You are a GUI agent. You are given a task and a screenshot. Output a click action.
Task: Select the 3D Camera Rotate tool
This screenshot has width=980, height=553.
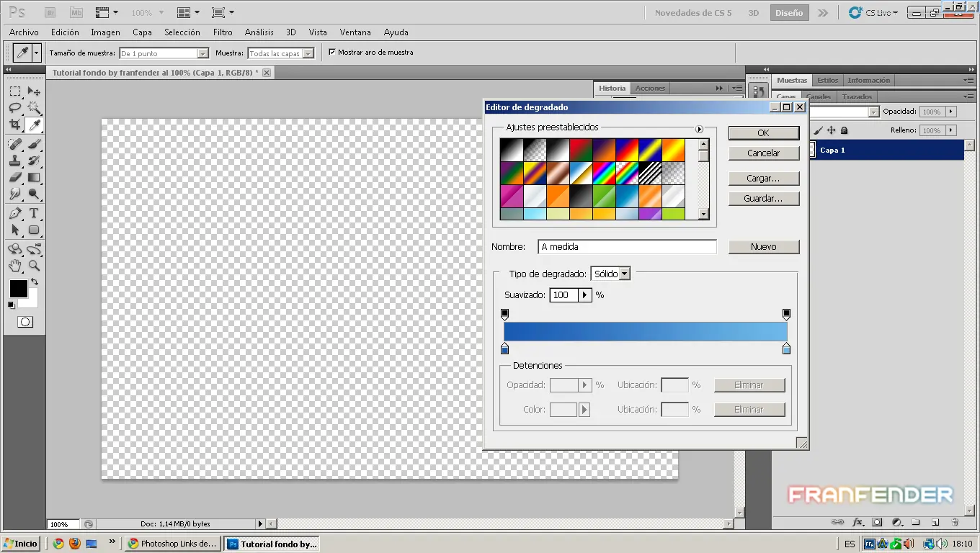tap(34, 249)
